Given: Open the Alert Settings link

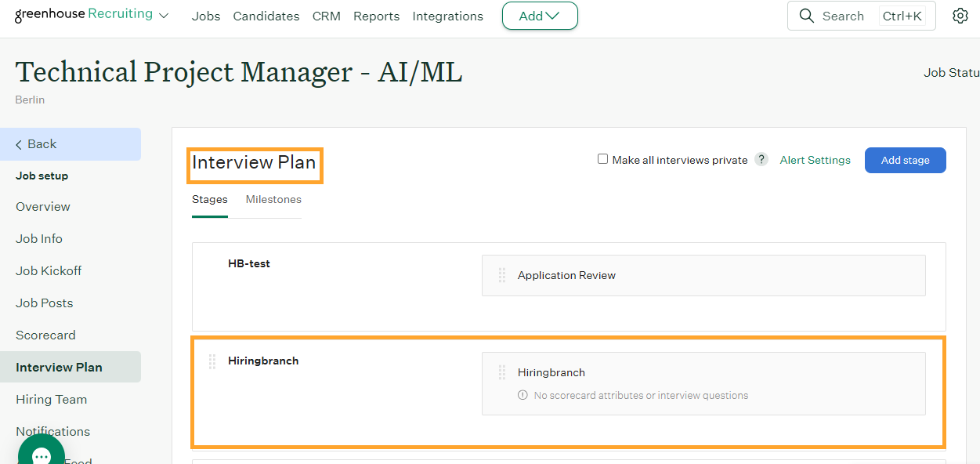Looking at the screenshot, I should pyautogui.click(x=815, y=160).
